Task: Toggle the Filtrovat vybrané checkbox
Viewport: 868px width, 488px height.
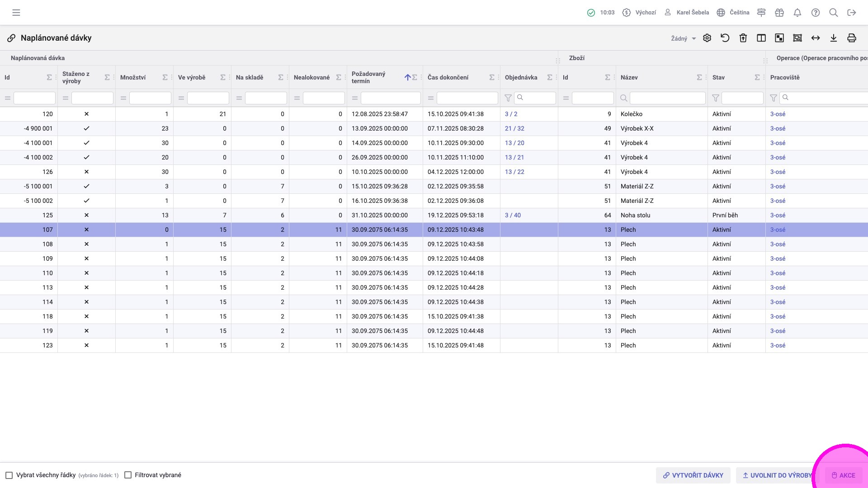Action: pyautogui.click(x=128, y=475)
